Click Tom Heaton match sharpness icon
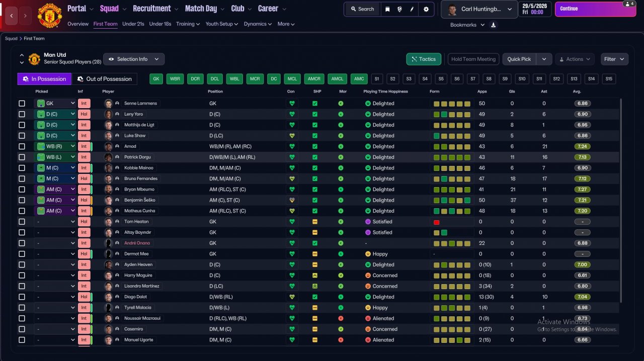Screen dimensions: 644x361 tap(315, 222)
